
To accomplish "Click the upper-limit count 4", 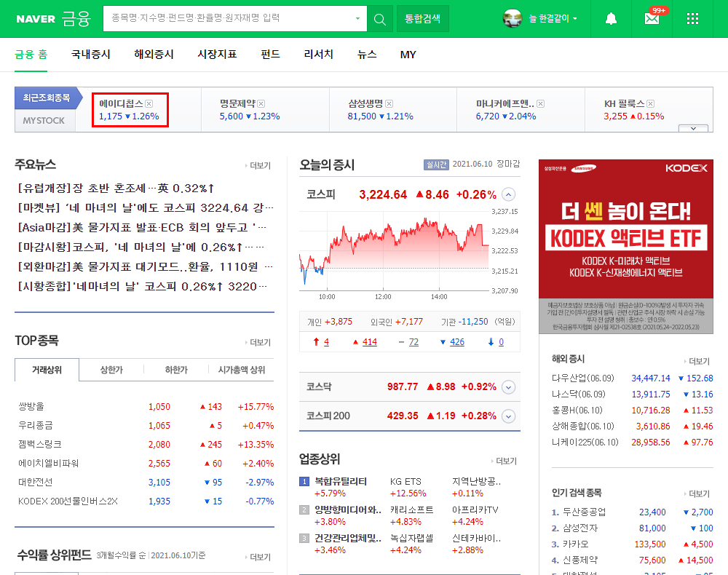I will point(326,342).
